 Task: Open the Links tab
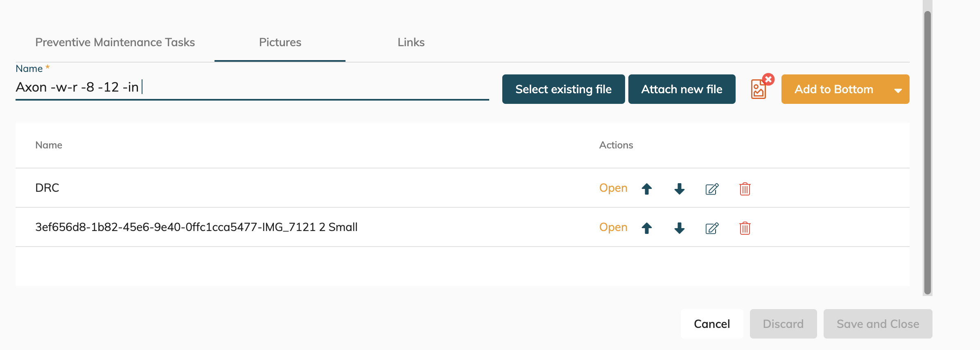coord(411,42)
